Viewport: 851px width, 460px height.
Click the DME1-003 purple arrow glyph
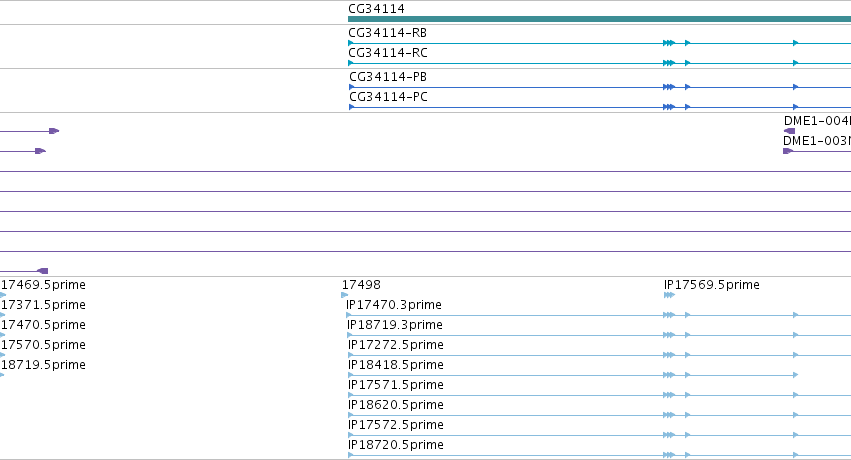(x=788, y=151)
